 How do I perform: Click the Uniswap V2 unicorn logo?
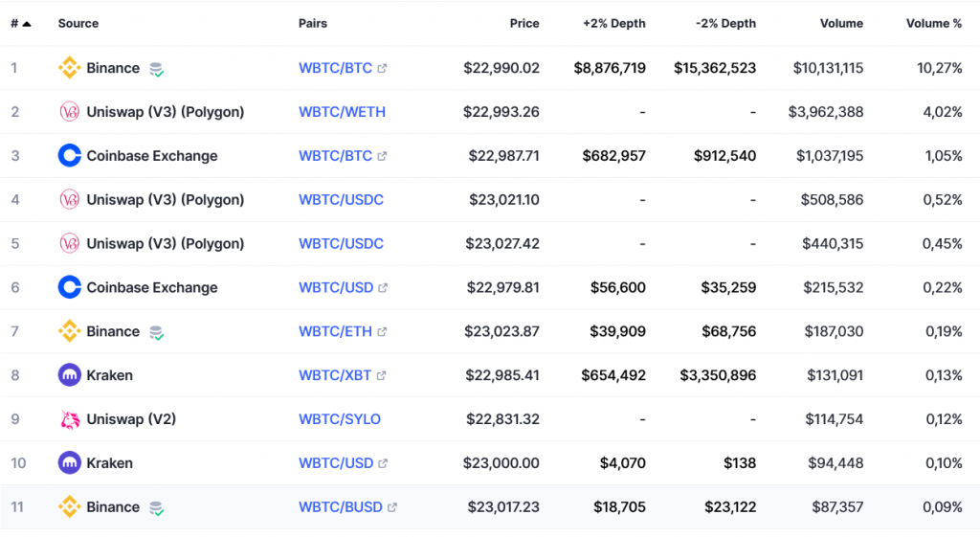pos(69,419)
